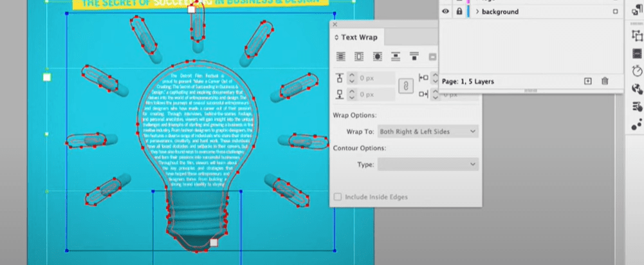Open the Wrap To dropdown

(x=428, y=131)
